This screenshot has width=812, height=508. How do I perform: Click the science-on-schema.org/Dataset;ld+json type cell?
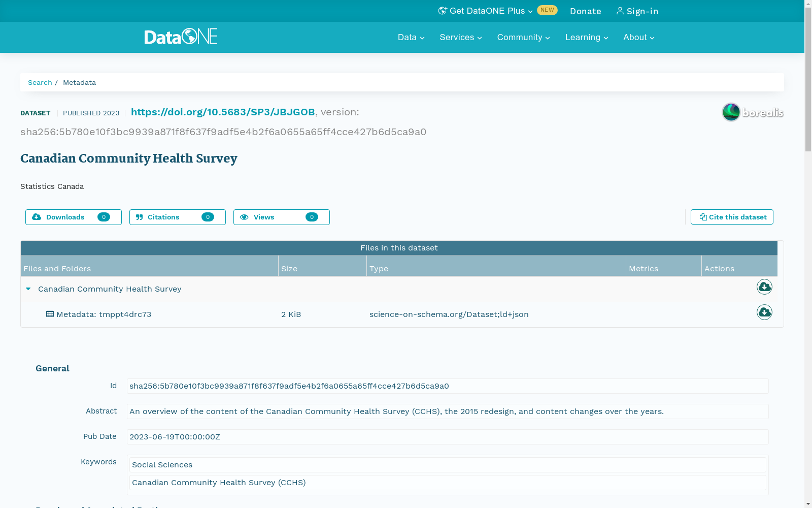pos(449,314)
